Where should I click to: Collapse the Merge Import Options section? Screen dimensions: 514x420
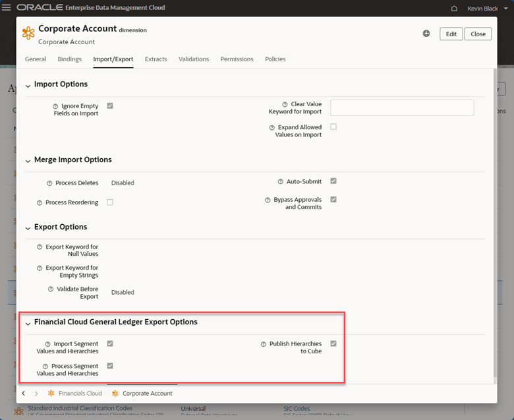pyautogui.click(x=28, y=161)
